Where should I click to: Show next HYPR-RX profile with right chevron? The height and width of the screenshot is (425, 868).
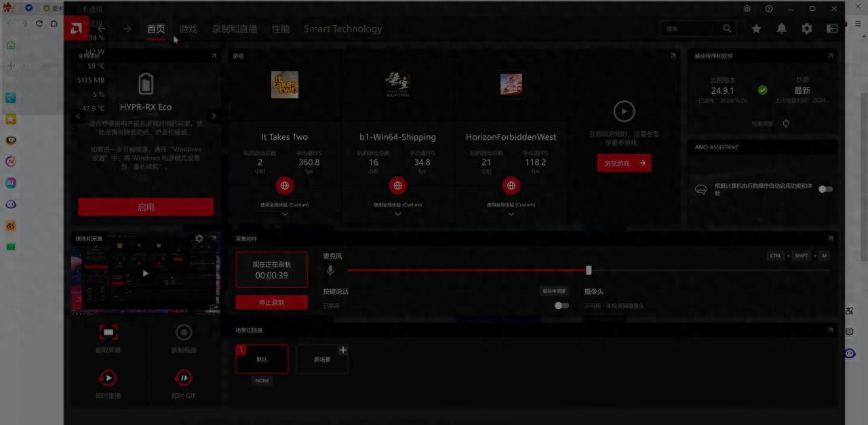point(214,116)
